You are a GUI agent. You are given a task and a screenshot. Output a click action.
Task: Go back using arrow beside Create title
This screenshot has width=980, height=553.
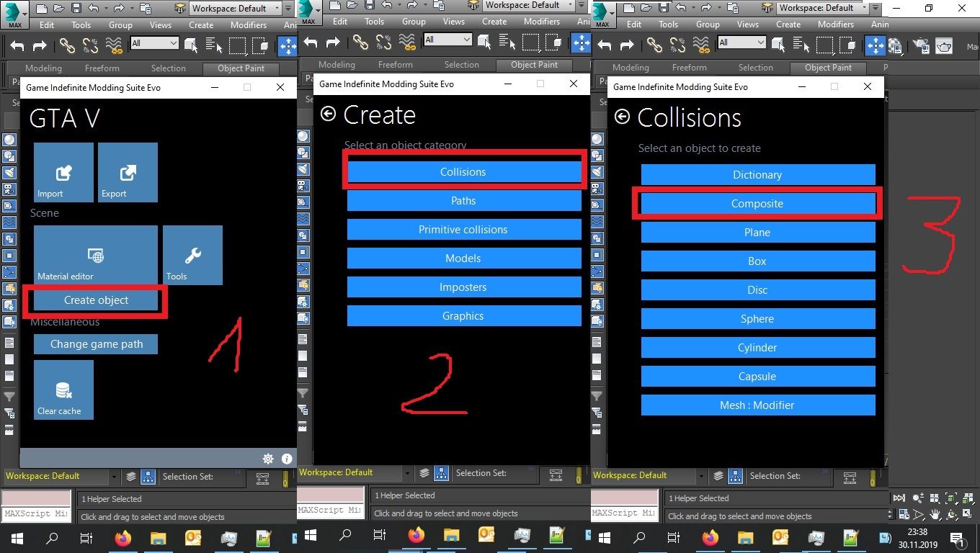329,114
